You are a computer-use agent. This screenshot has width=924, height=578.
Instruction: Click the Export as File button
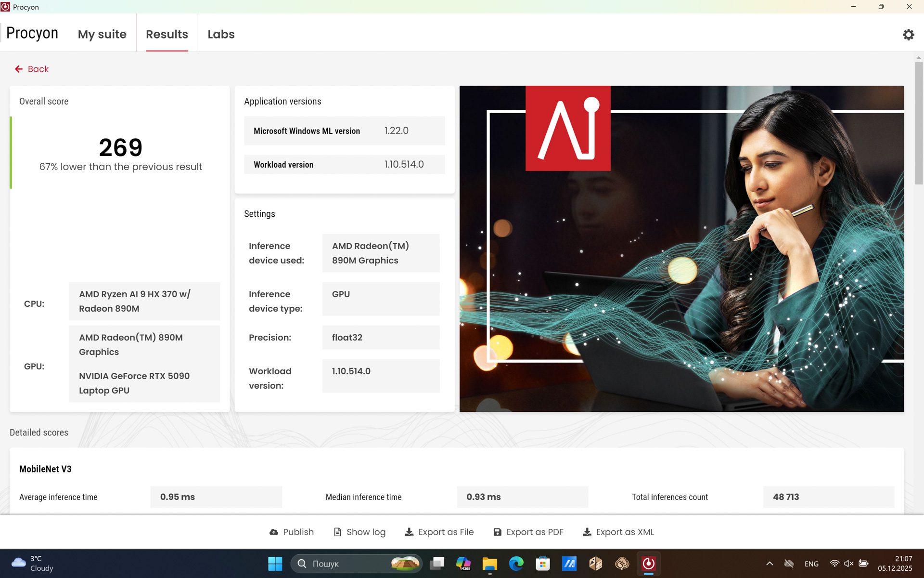click(439, 532)
